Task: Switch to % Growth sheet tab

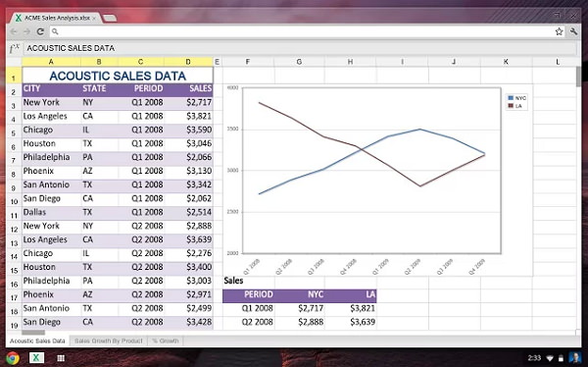Action: 165,341
